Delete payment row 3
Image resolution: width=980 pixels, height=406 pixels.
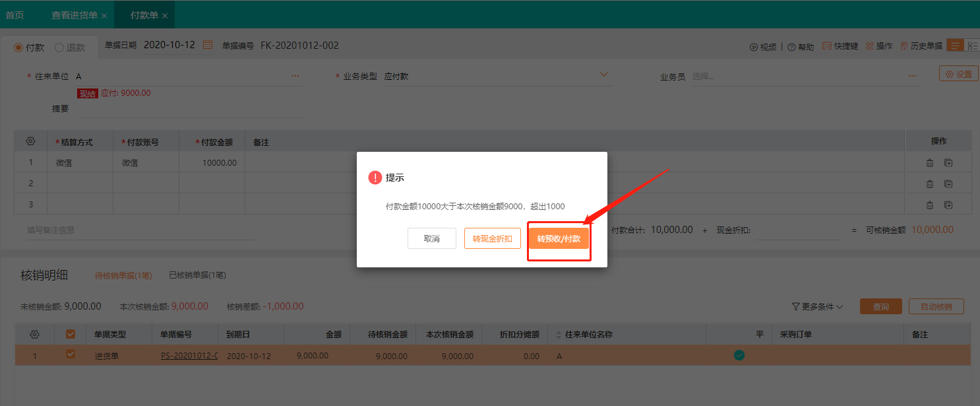point(930,205)
